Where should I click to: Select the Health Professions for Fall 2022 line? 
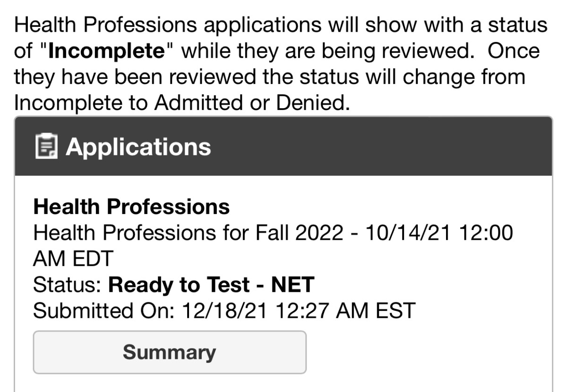pos(273,233)
